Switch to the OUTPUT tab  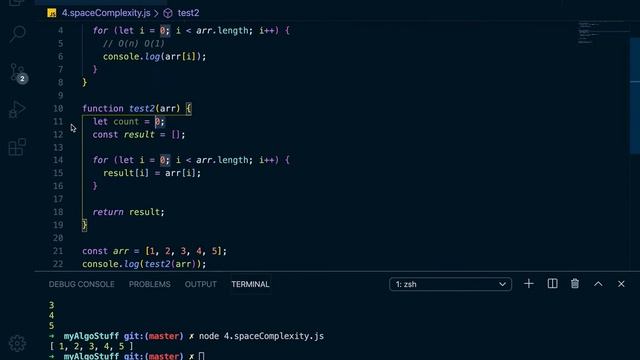(200, 284)
